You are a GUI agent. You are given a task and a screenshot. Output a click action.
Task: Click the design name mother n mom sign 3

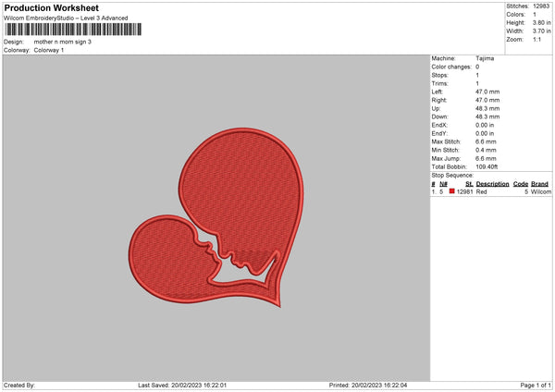pyautogui.click(x=63, y=42)
